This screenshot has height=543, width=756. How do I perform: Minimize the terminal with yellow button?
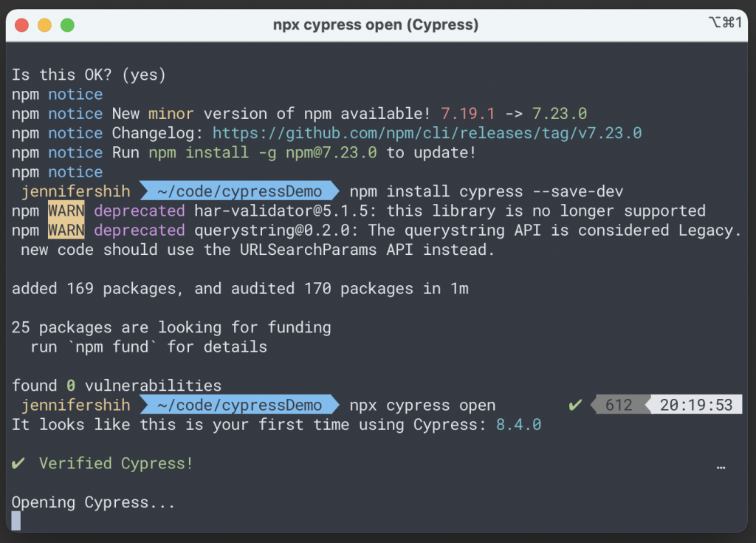point(44,25)
